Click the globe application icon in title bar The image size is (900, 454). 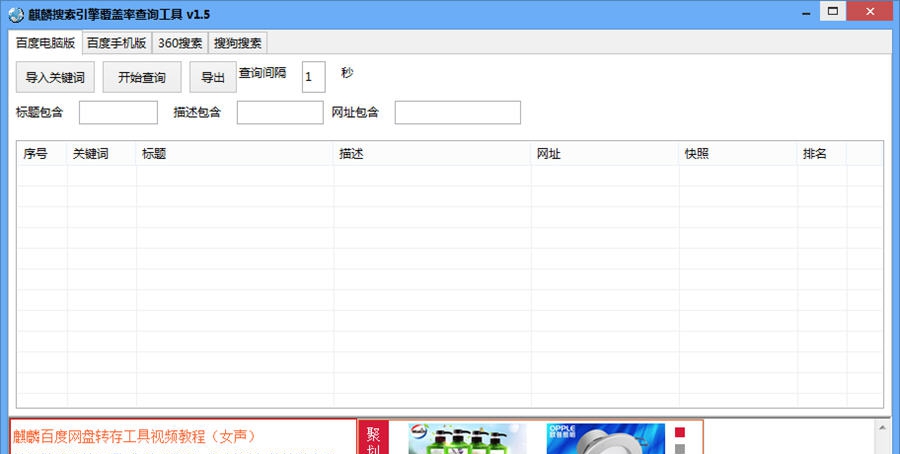tap(16, 14)
